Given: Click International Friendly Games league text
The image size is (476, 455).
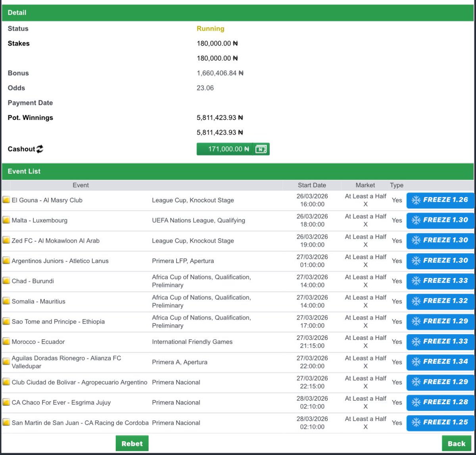Looking at the screenshot, I should [192, 342].
